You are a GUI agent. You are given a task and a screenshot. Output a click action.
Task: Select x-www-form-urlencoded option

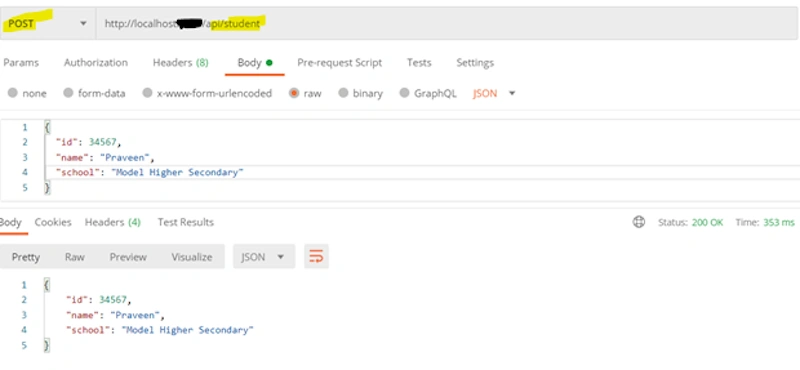pos(207,93)
